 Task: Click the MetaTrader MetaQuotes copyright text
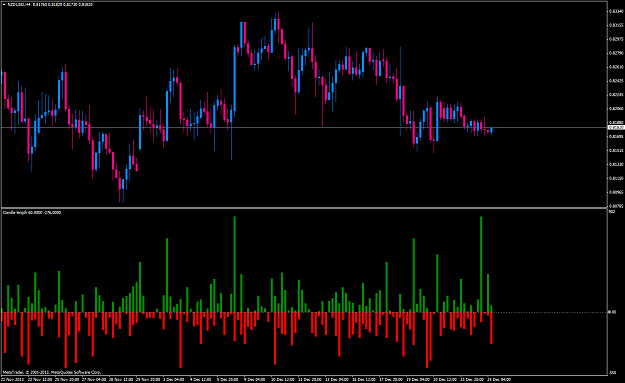coord(52,372)
